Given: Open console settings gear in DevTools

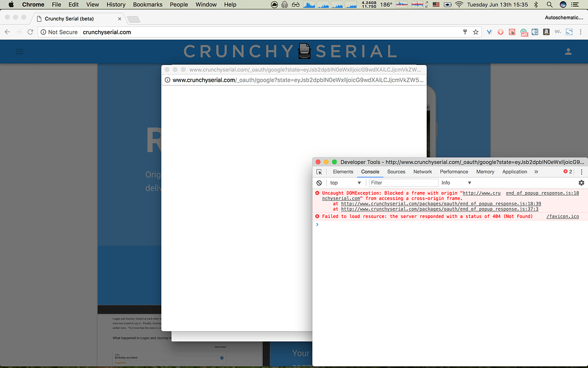Looking at the screenshot, I should [581, 183].
